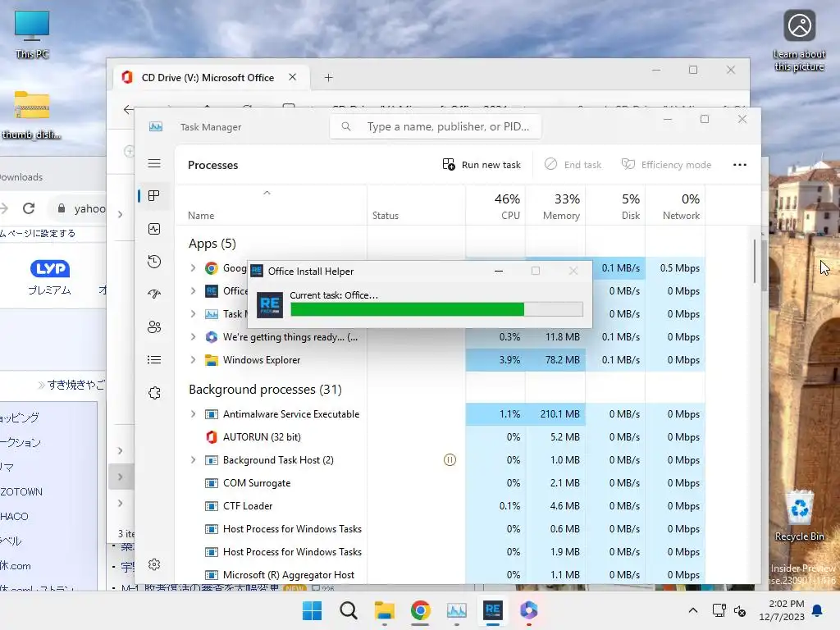Show hidden system tray icons
This screenshot has height=630, width=840.
[x=692, y=610]
